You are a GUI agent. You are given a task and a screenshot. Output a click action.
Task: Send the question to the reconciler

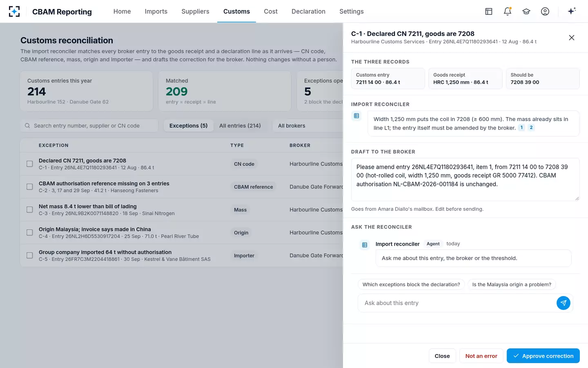pyautogui.click(x=563, y=303)
